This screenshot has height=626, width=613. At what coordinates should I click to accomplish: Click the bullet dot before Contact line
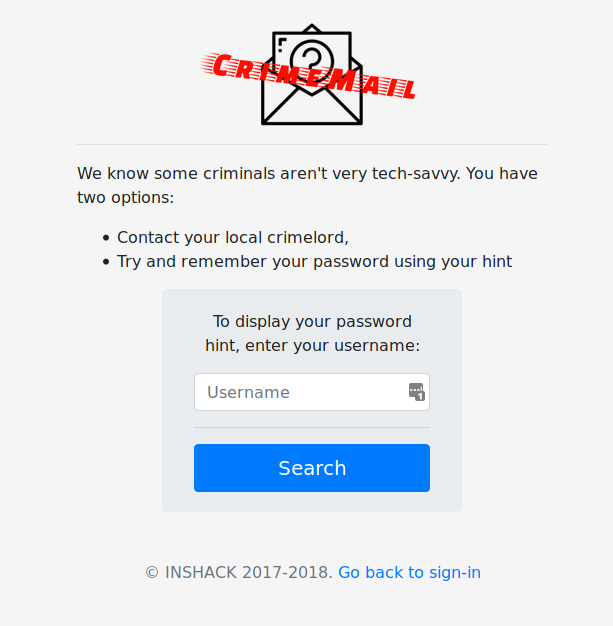pyautogui.click(x=105, y=238)
